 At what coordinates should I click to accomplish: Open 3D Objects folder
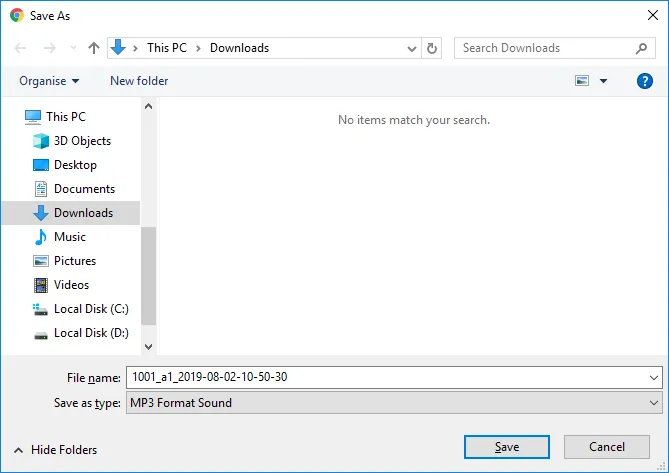pos(82,141)
